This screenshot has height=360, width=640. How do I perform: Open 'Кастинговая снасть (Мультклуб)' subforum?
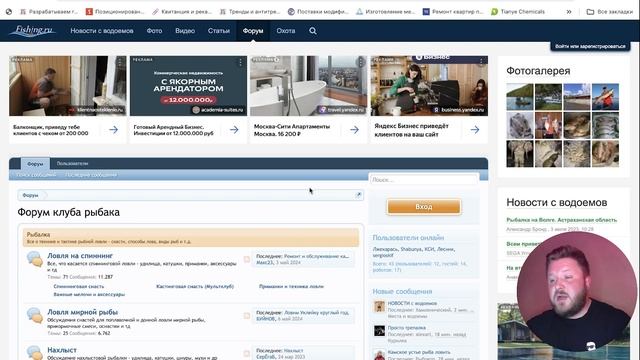coord(195,287)
